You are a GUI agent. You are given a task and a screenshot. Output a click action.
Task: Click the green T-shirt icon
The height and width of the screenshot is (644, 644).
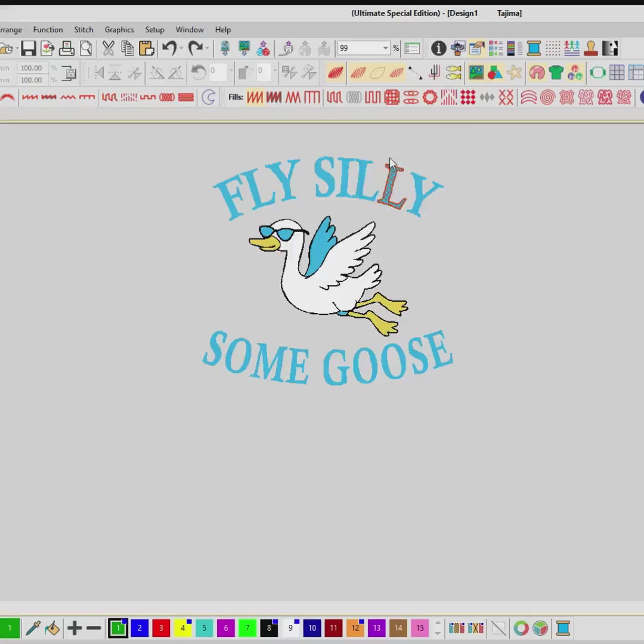click(556, 73)
